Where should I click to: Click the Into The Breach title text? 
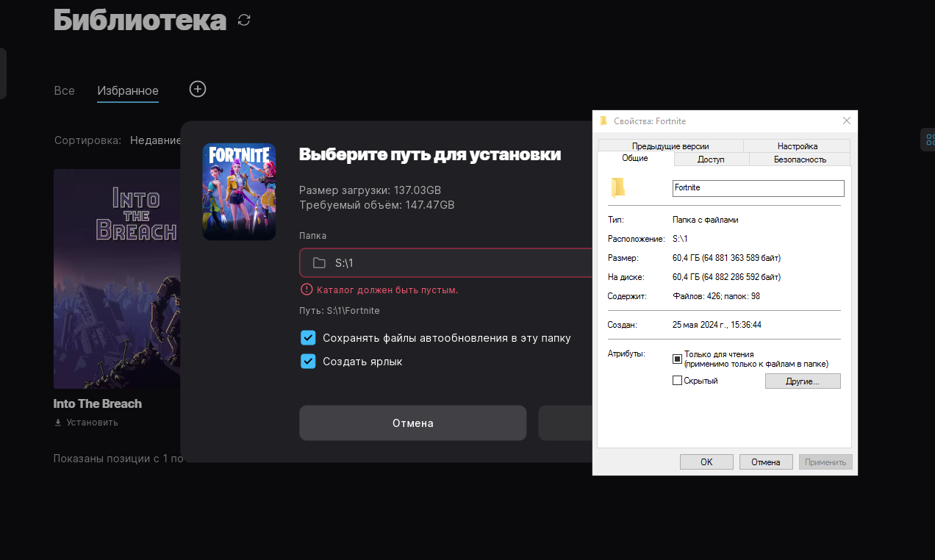click(98, 403)
